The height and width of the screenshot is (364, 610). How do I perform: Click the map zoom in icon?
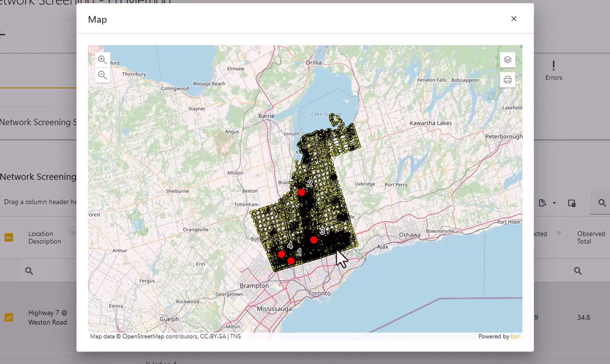pyautogui.click(x=102, y=60)
